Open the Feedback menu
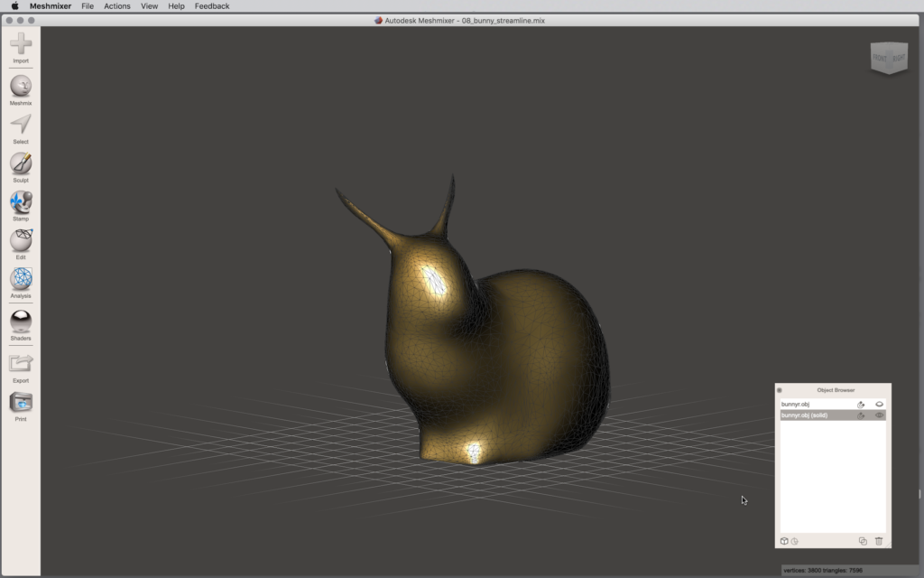924x578 pixels. [x=212, y=6]
